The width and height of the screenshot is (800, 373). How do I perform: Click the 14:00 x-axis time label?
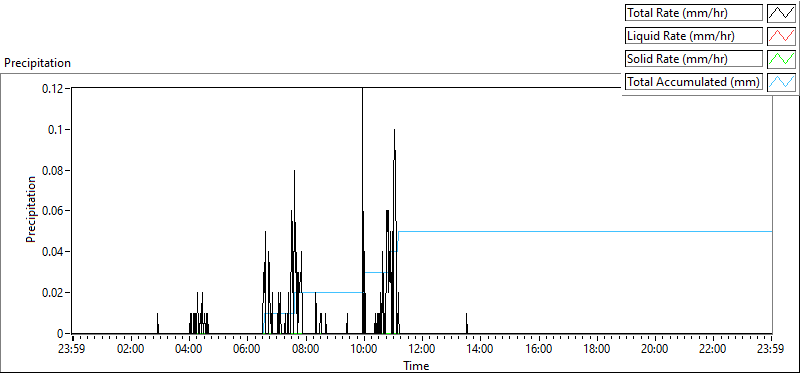pos(480,349)
